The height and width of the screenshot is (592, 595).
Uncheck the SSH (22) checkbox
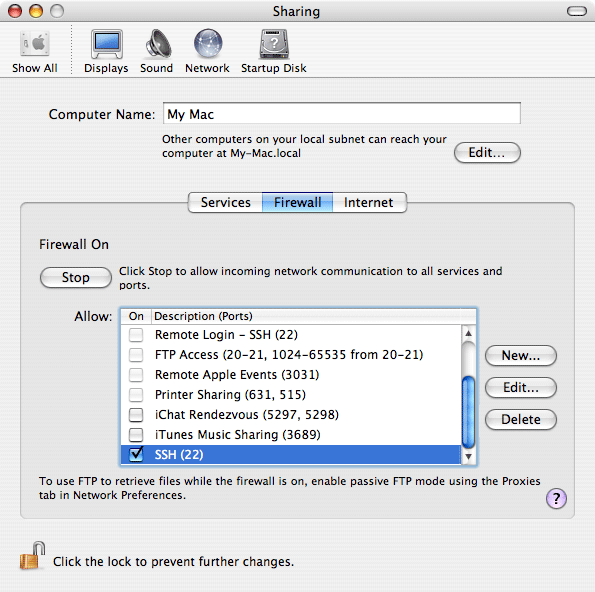pyautogui.click(x=136, y=454)
